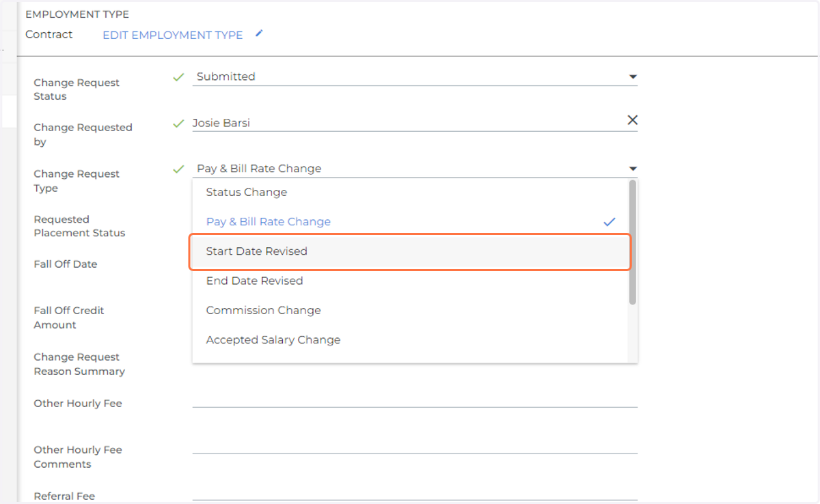Click the dropdown list scrollbar thumb

pos(633,242)
